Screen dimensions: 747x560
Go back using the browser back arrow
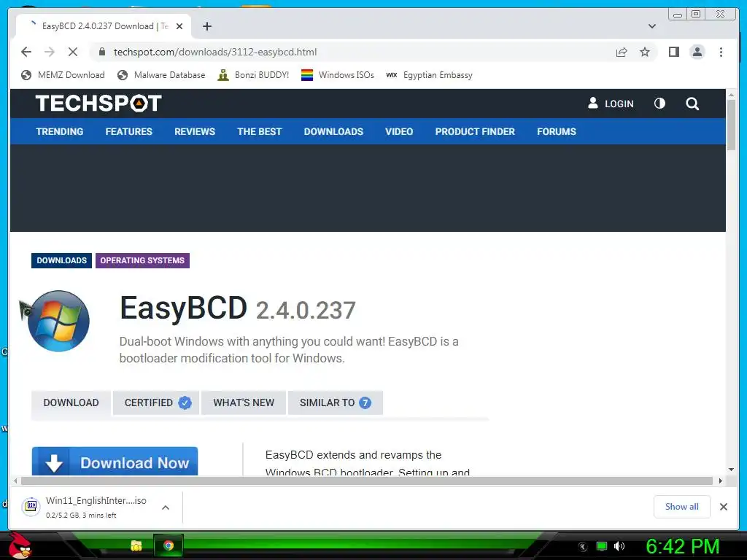[x=26, y=52]
